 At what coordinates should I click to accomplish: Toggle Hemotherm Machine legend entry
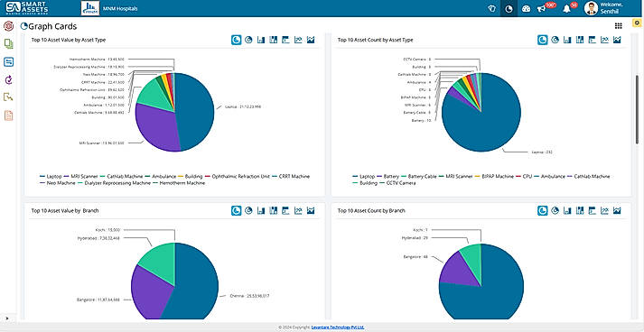pyautogui.click(x=179, y=183)
